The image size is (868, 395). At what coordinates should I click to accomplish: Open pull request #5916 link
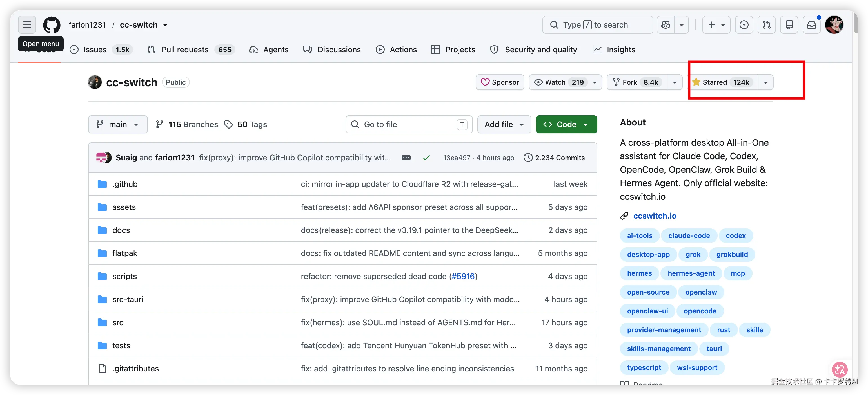(463, 276)
